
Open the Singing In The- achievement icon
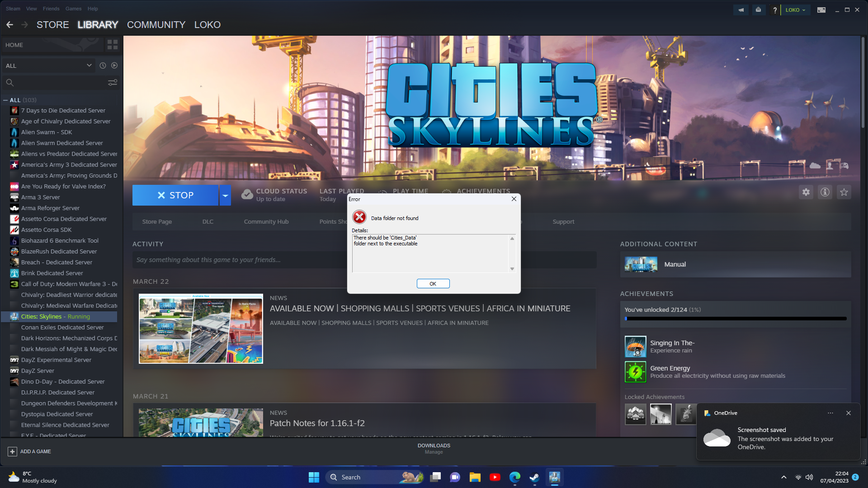coord(635,347)
